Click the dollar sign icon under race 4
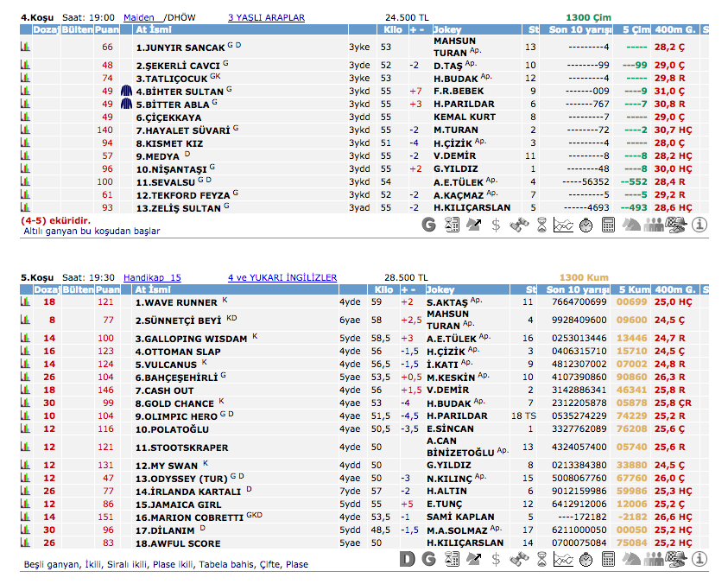Viewport: 728px width, 584px height. click(496, 225)
